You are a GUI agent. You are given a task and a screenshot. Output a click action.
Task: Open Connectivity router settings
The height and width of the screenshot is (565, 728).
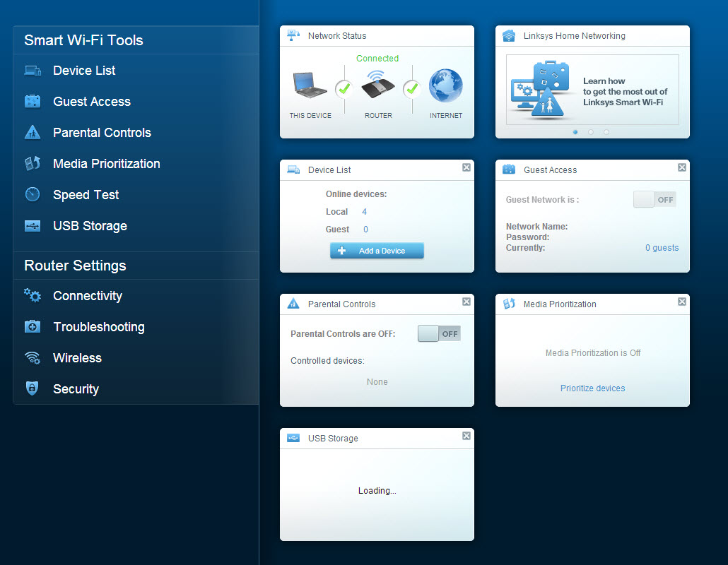[x=88, y=296]
